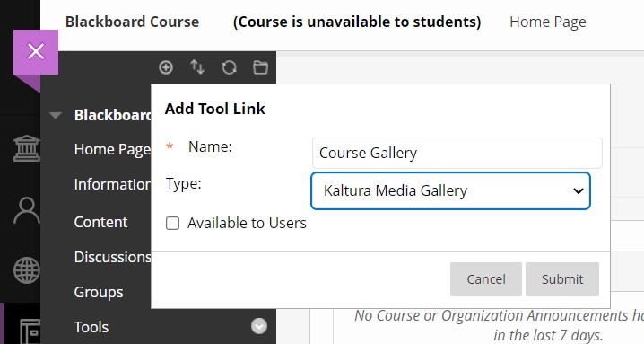Open Groups in the course menu
This screenshot has width=644, height=344.
coord(99,292)
